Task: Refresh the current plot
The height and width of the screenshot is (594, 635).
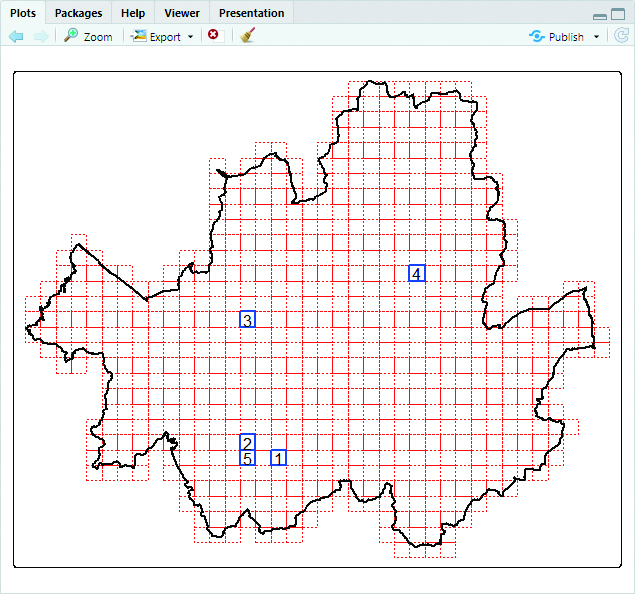Action: 621,36
